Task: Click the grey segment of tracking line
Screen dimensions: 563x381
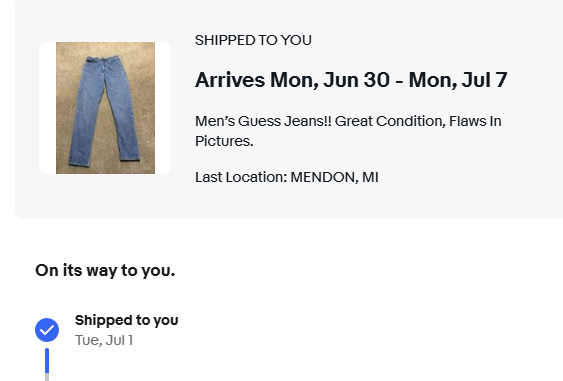Action: point(47,377)
